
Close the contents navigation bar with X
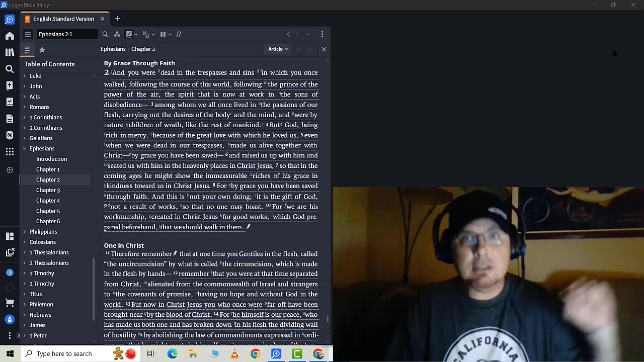pos(324,49)
